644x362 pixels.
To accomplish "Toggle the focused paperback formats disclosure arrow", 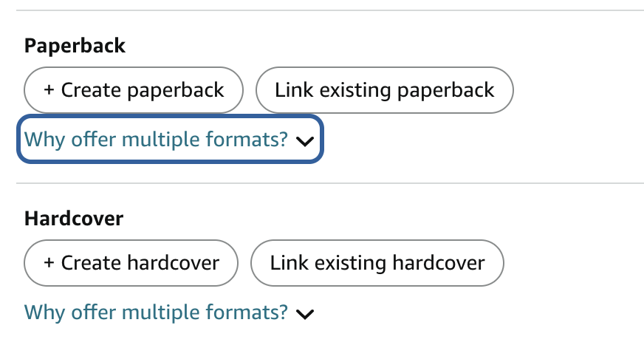I will (304, 141).
